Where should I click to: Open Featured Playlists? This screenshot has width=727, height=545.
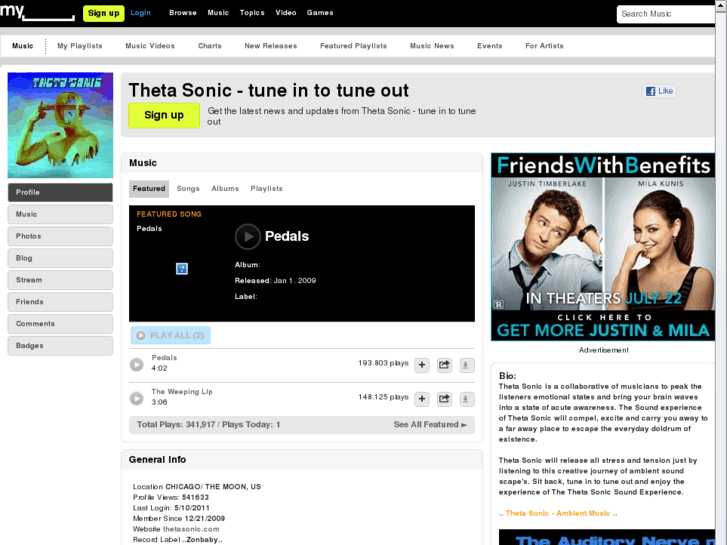pyautogui.click(x=353, y=46)
